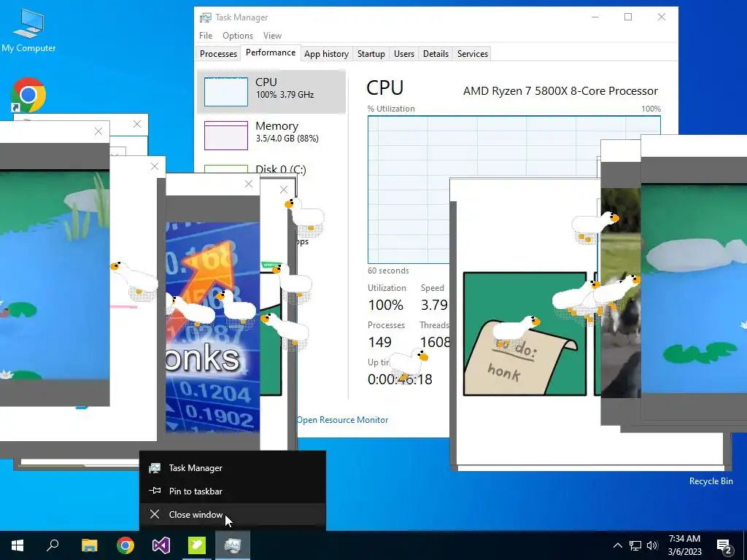Viewport: 747px width, 560px height.
Task: Click the Open Resource Monitor link
Action: pyautogui.click(x=342, y=420)
